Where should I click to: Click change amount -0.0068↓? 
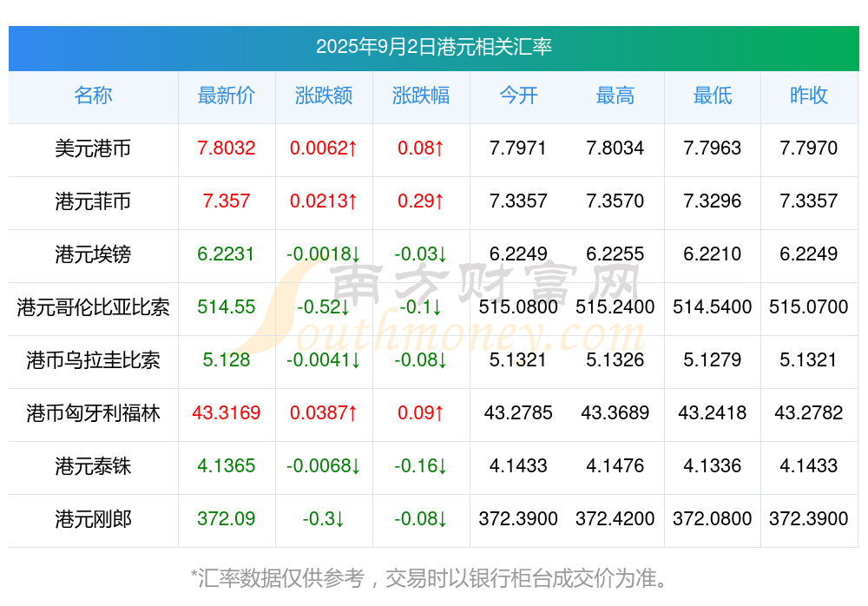(324, 466)
